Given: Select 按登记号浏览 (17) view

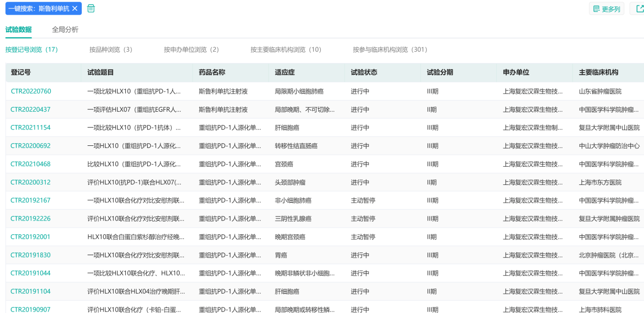Looking at the screenshot, I should coord(31,50).
